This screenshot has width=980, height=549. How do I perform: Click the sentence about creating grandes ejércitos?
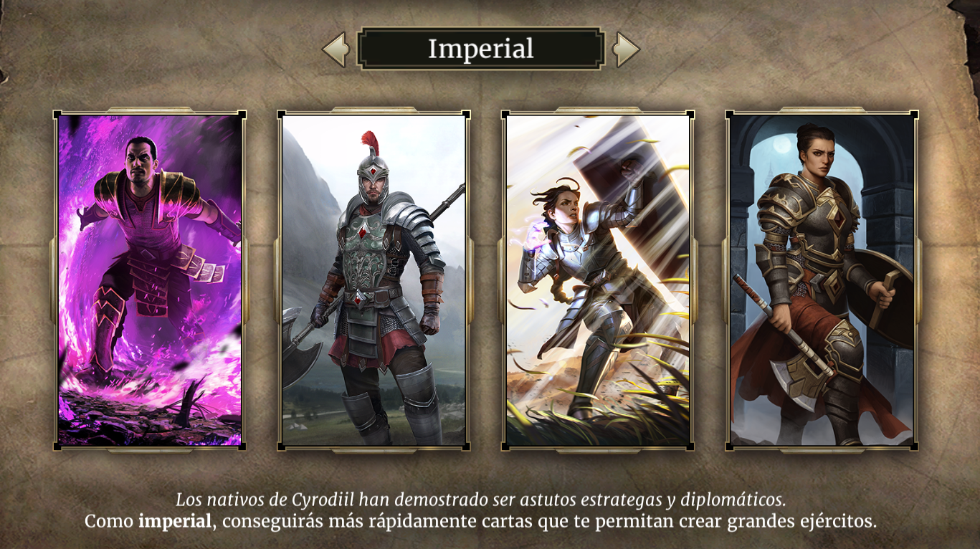pos(480,521)
